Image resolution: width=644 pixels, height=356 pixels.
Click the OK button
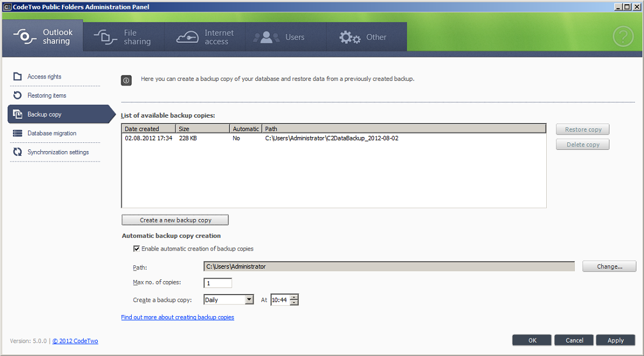[x=532, y=340]
